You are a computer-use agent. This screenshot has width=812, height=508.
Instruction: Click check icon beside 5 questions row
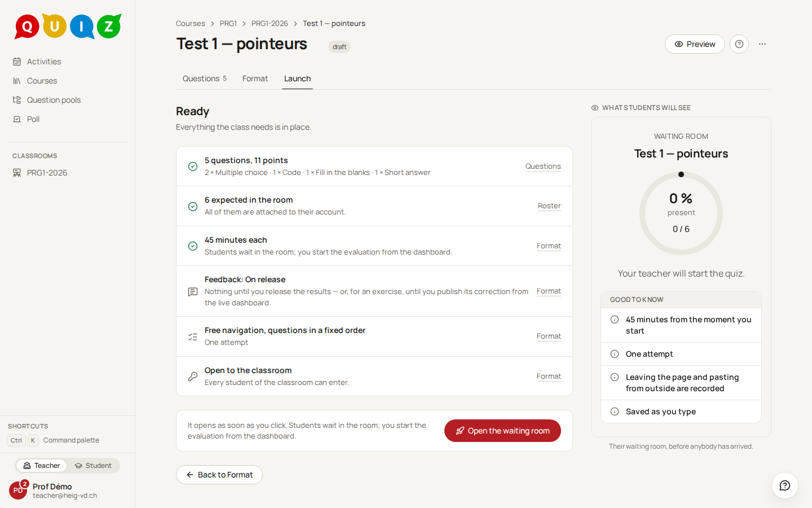coord(193,167)
